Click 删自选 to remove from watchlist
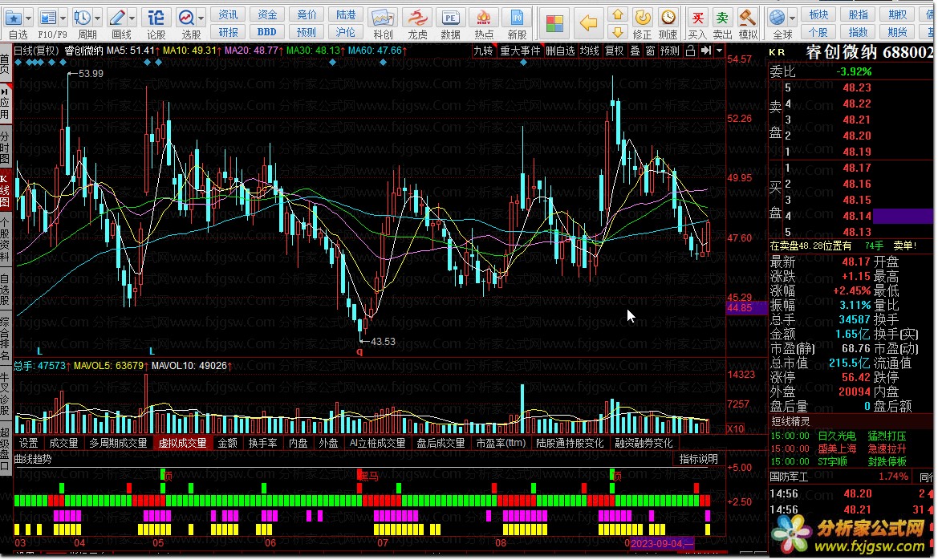938x560 pixels. [561, 51]
